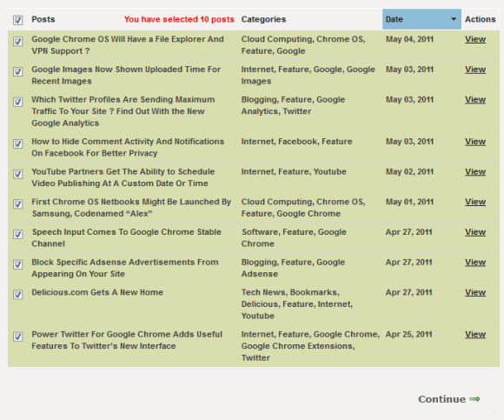Click categories 'Blogging, Feature, Google Analytics, Twitter'
This screenshot has width=504, height=420.
point(293,105)
